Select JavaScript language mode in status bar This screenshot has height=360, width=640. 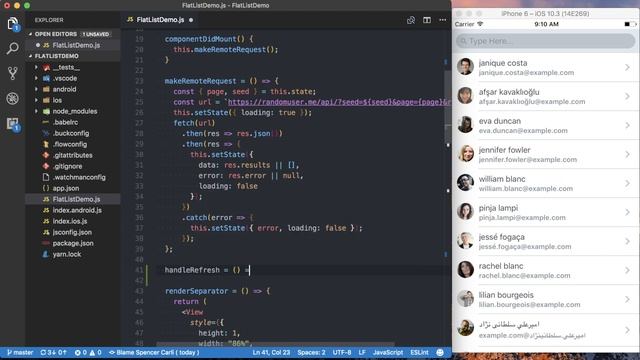click(x=388, y=352)
